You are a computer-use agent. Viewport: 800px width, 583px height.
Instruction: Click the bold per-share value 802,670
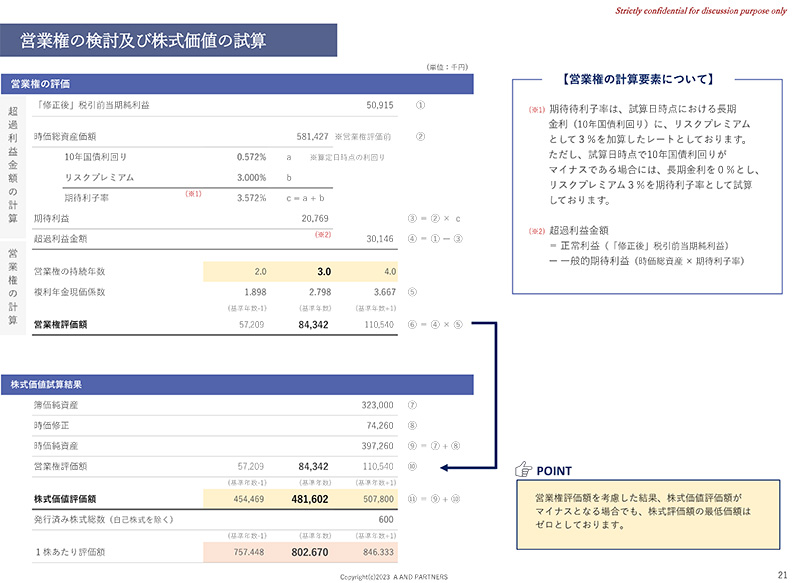[x=310, y=552]
